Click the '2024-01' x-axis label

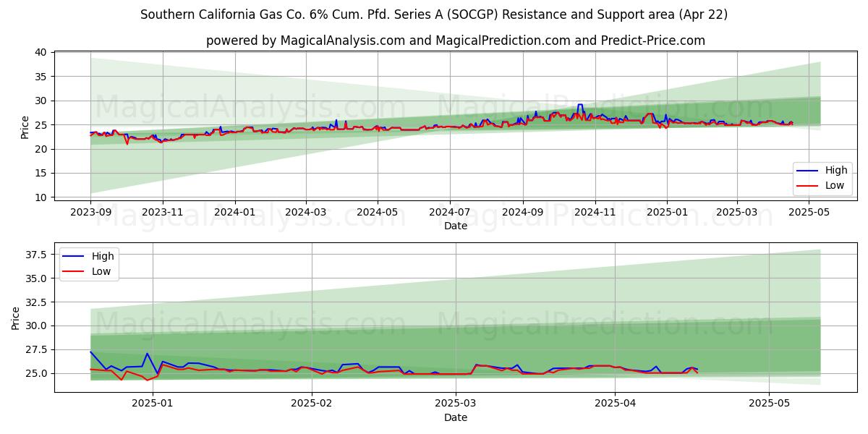tap(234, 213)
